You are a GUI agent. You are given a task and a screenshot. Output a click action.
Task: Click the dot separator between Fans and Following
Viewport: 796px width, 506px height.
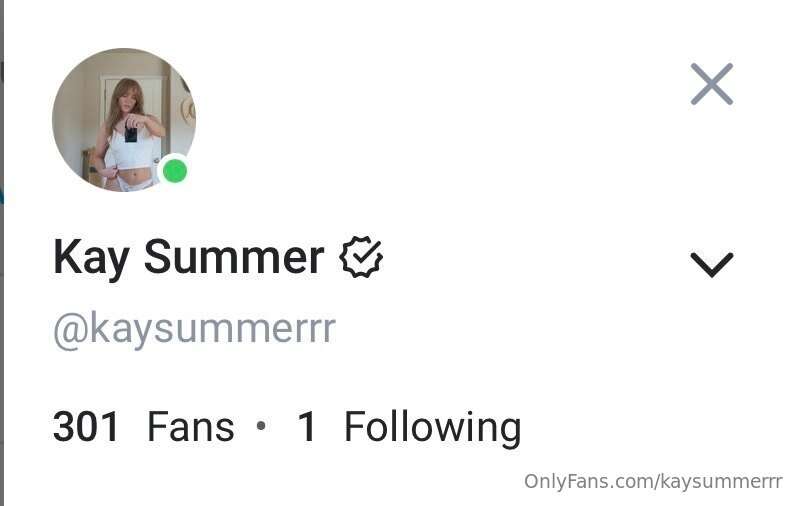pos(261,426)
